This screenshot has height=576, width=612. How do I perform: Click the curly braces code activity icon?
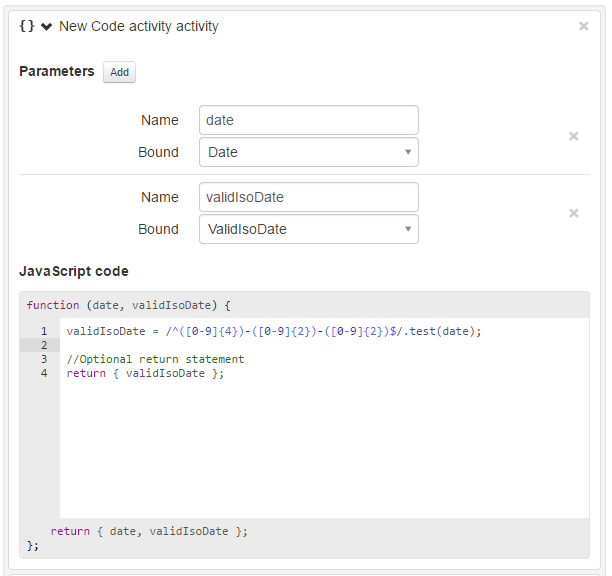(x=27, y=26)
